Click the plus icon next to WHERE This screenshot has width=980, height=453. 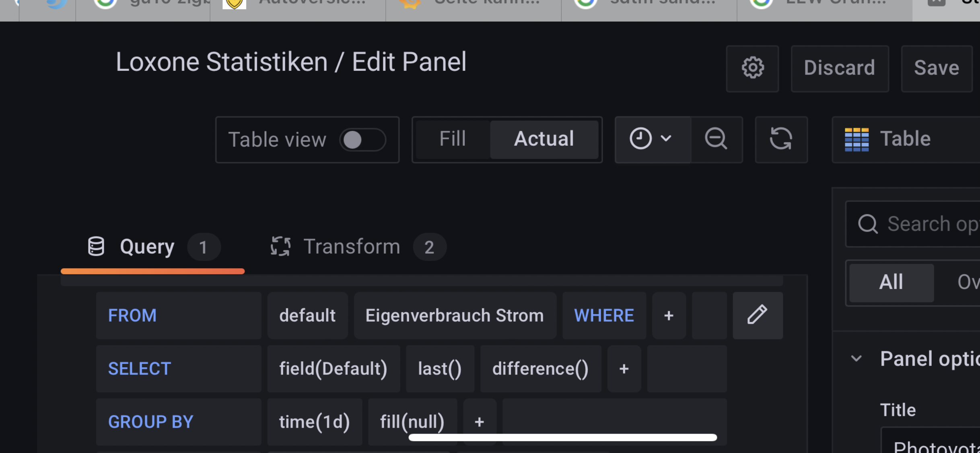669,315
